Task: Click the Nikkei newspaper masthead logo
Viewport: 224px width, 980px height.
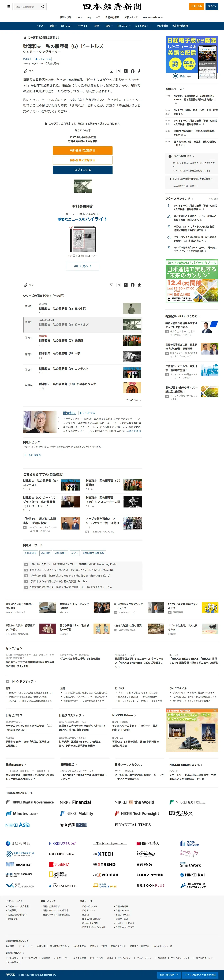Action: 112,6
